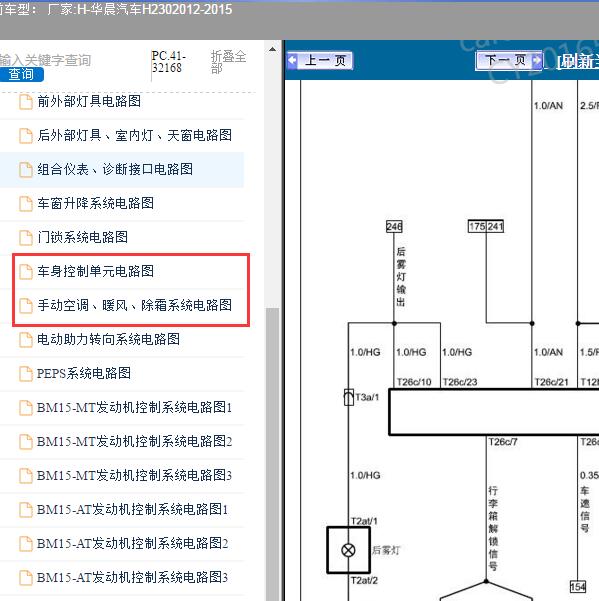The width and height of the screenshot is (599, 601).
Task: Click reference box 246 in the diagram
Action: click(x=394, y=227)
